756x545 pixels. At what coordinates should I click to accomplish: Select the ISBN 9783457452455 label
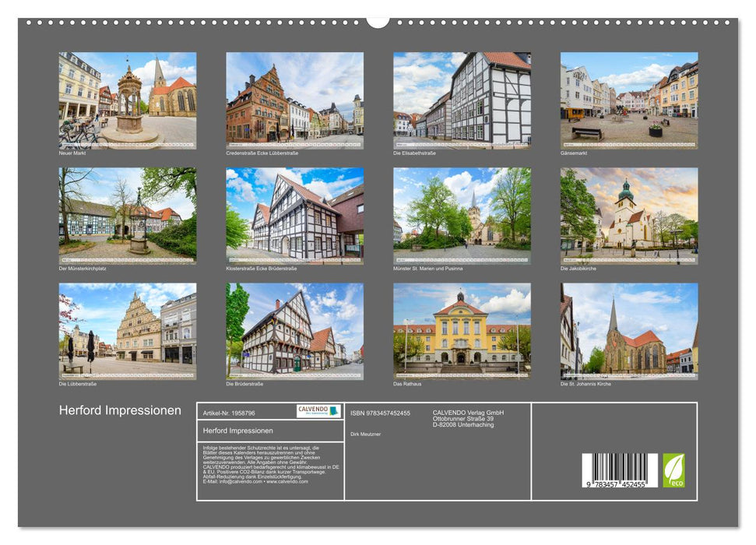point(382,413)
